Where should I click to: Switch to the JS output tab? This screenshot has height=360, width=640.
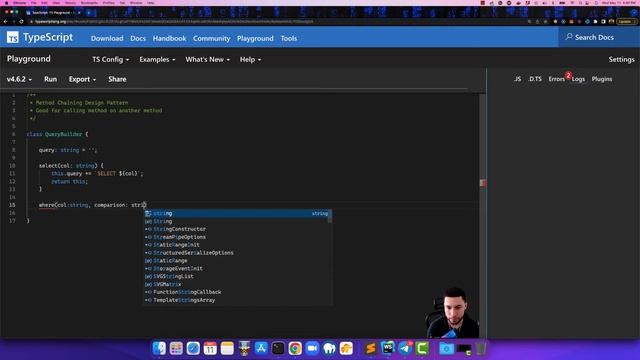click(x=517, y=79)
